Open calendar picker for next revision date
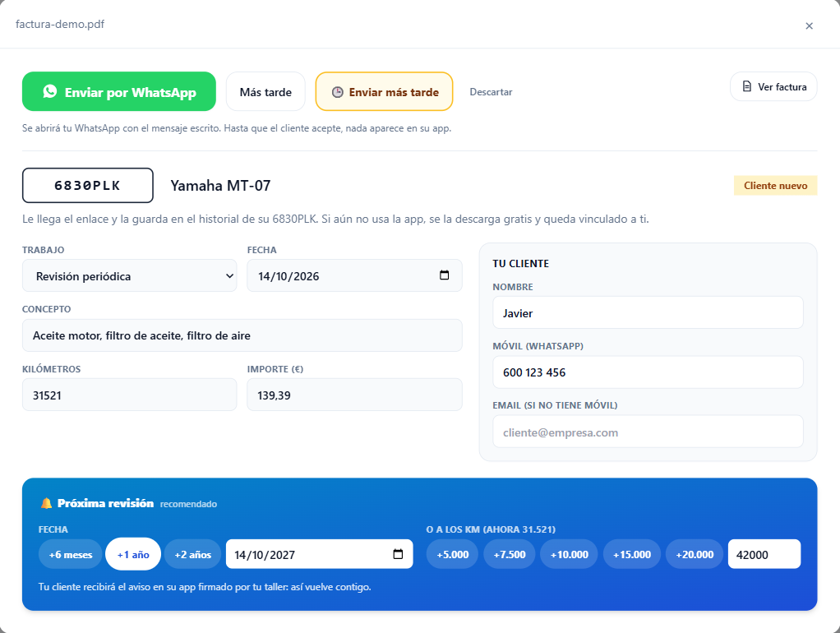This screenshot has height=633, width=840. tap(398, 554)
